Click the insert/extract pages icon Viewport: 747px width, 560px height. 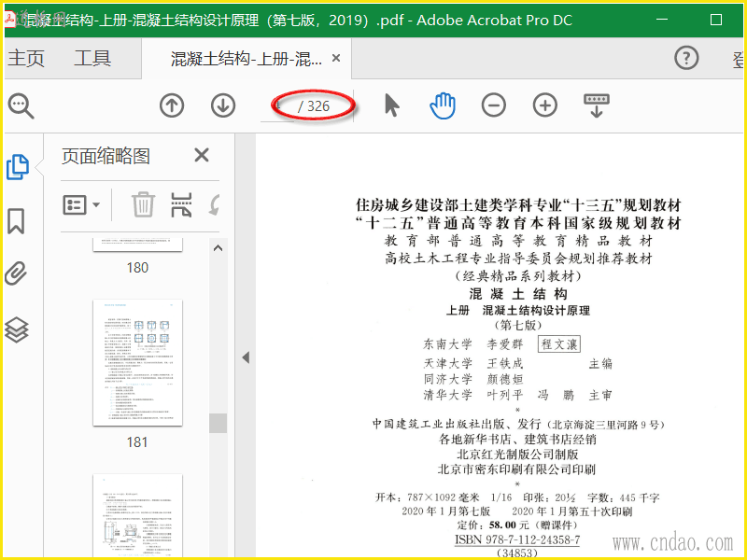pos(181,204)
